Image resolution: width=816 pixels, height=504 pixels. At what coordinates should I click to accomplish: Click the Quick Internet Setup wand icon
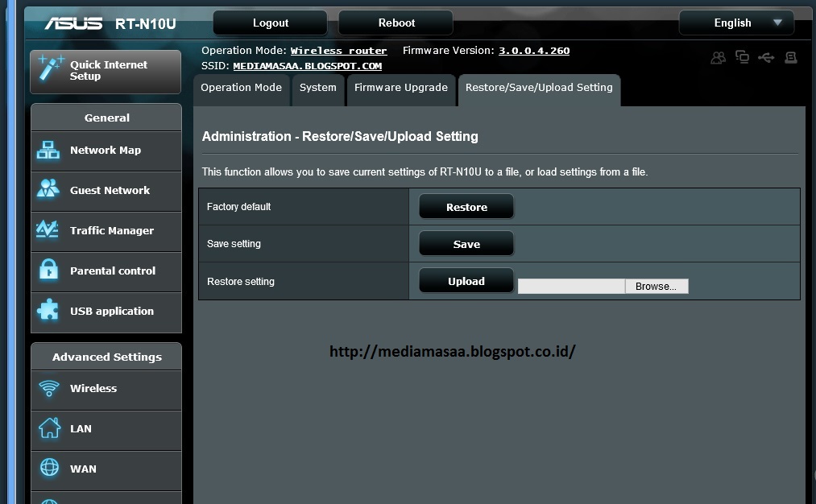click(x=51, y=68)
